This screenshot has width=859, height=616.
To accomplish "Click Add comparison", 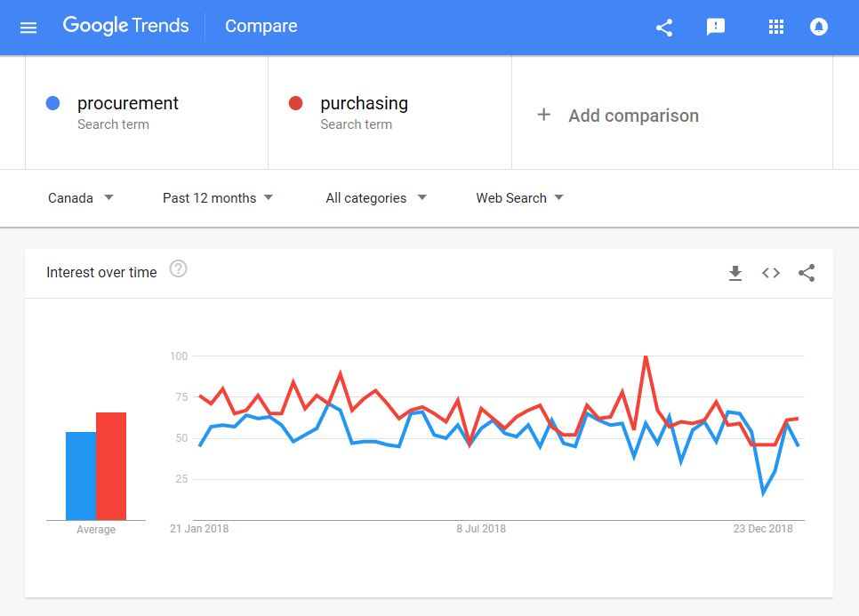I will pos(618,115).
